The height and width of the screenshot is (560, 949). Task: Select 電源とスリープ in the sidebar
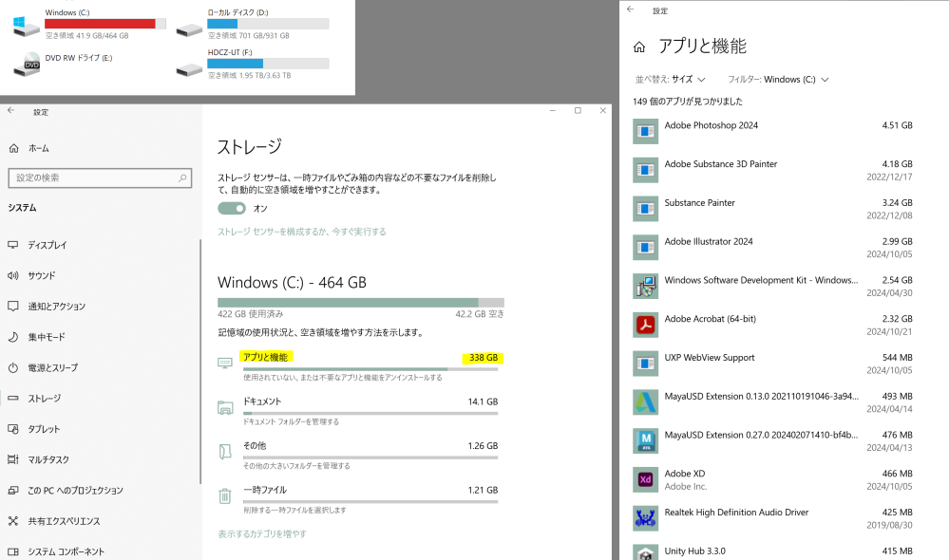pos(53,367)
